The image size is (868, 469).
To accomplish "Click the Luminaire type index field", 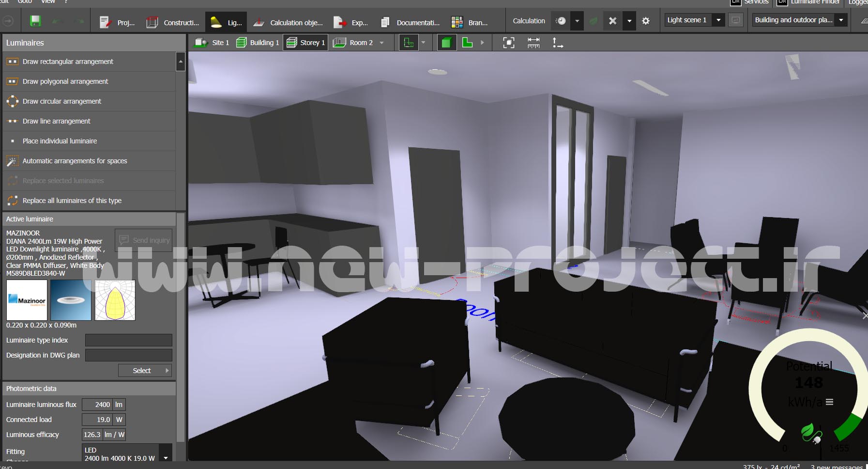I will [x=129, y=340].
